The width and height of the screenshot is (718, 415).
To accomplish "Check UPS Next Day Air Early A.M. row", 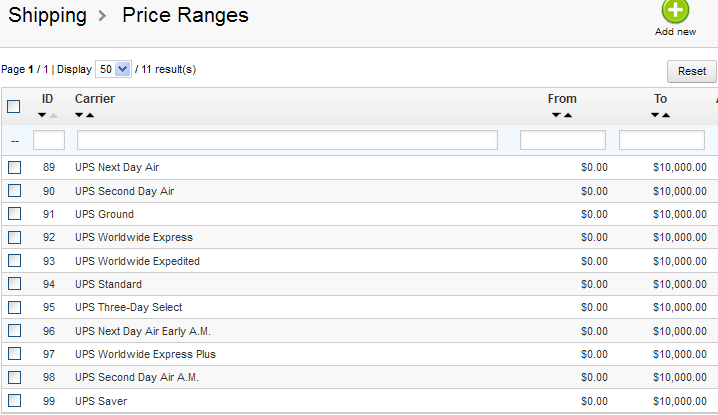I will [15, 331].
